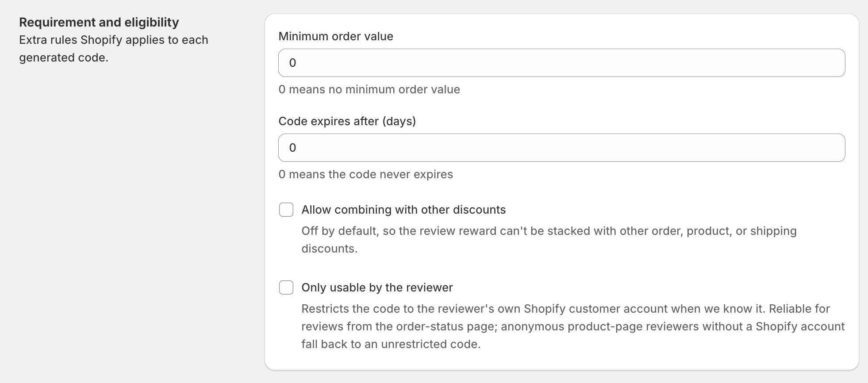This screenshot has height=383, width=868.
Task: Click the 'Only usable by the reviewer' label text
Action: pyautogui.click(x=377, y=287)
